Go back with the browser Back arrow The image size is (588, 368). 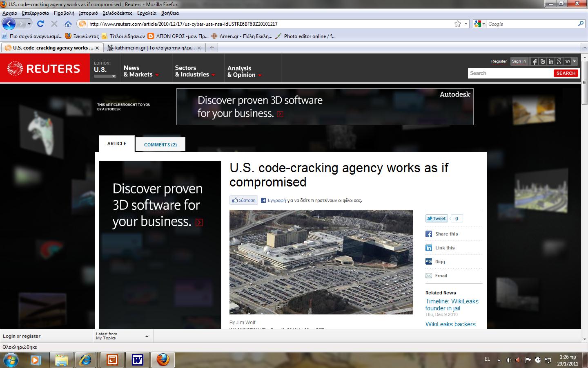click(x=9, y=24)
